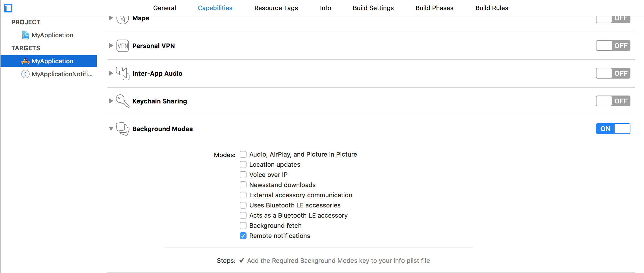Enable the Keychain Sharing switch
Image resolution: width=644 pixels, height=273 pixels.
tap(613, 101)
